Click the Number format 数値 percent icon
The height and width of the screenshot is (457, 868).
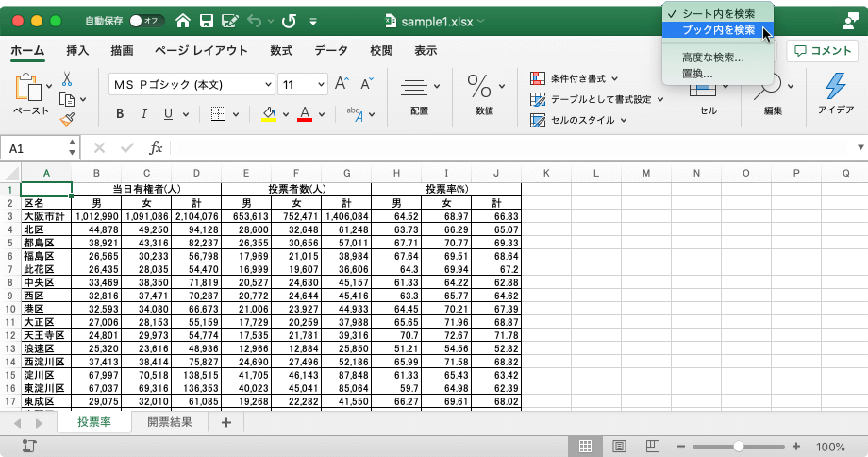click(479, 87)
